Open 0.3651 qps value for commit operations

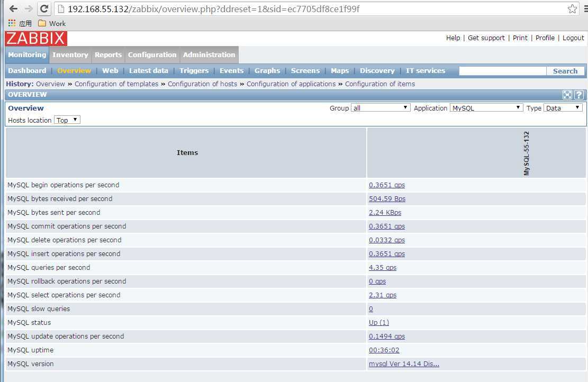387,226
